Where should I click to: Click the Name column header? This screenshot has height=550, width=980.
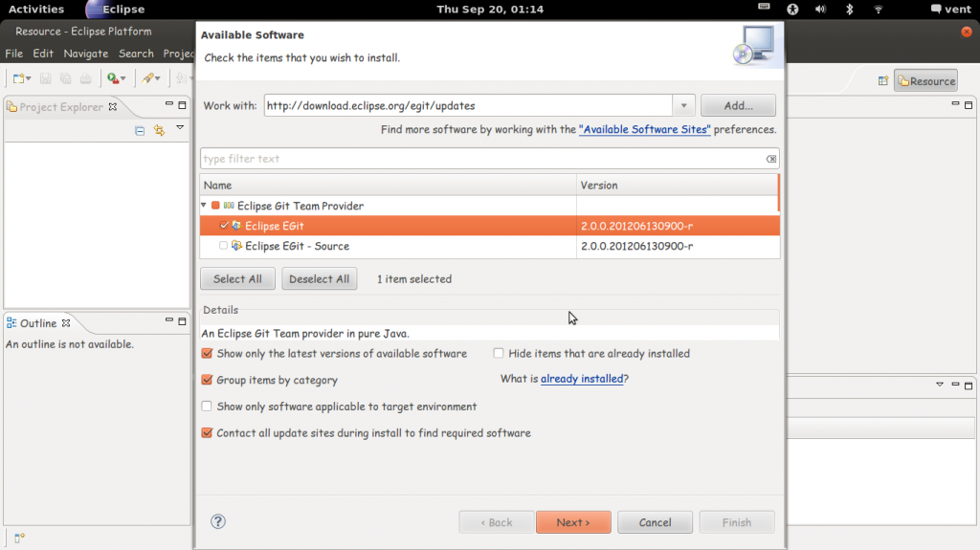[389, 185]
